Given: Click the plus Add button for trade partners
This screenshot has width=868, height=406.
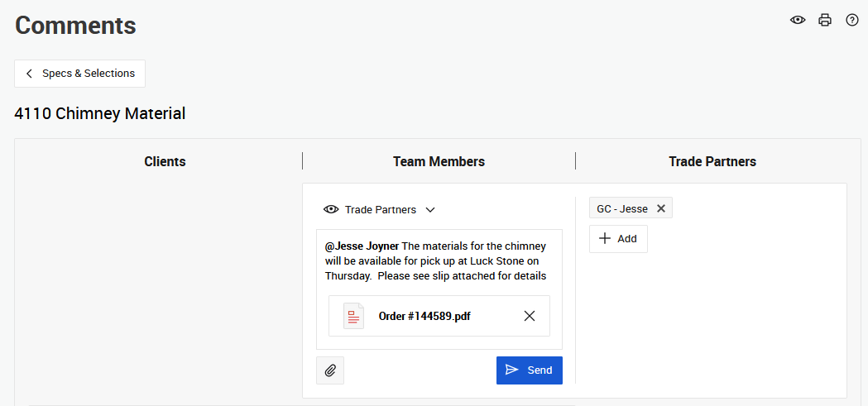Looking at the screenshot, I should (x=618, y=239).
